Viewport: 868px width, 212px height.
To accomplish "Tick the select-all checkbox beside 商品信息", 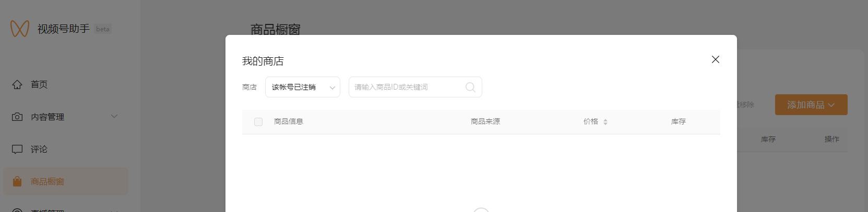I will coord(258,122).
